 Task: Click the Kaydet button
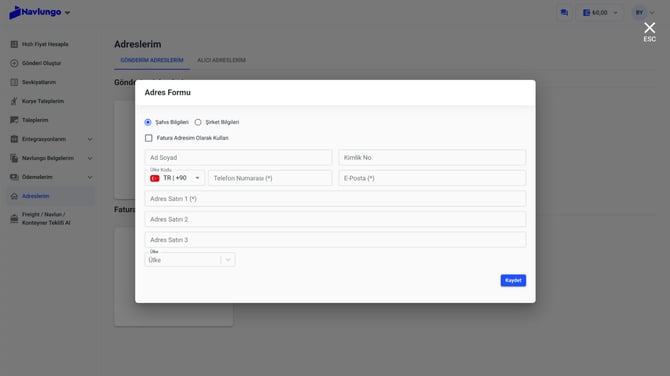click(x=513, y=280)
